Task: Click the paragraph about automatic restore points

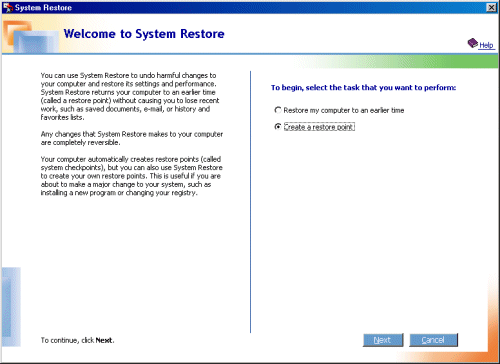Action: point(131,176)
